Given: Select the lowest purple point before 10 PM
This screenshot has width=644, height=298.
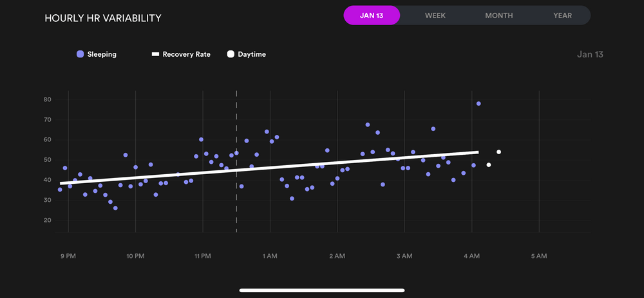Looking at the screenshot, I should pos(115,208).
